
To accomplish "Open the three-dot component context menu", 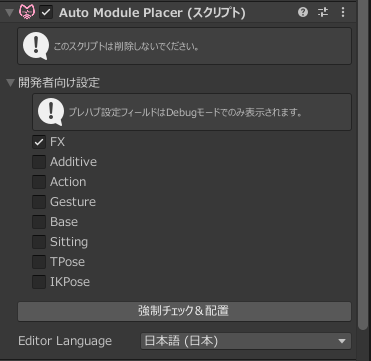I will (x=343, y=13).
